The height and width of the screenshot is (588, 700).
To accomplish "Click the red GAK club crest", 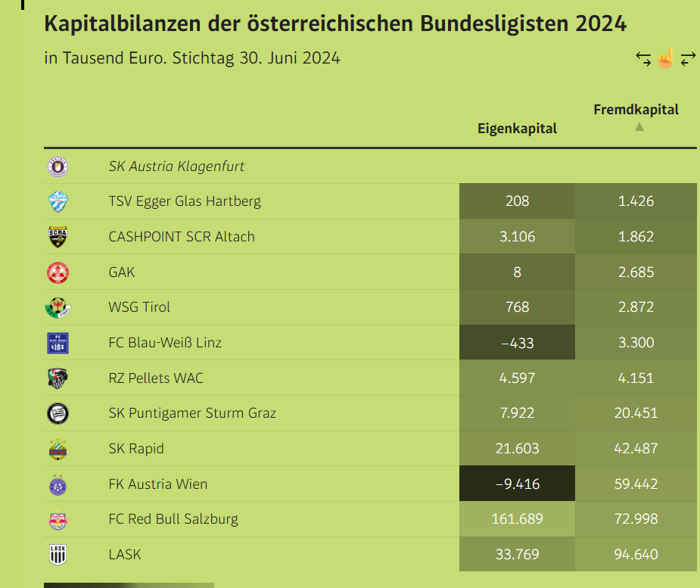I will (x=58, y=272).
